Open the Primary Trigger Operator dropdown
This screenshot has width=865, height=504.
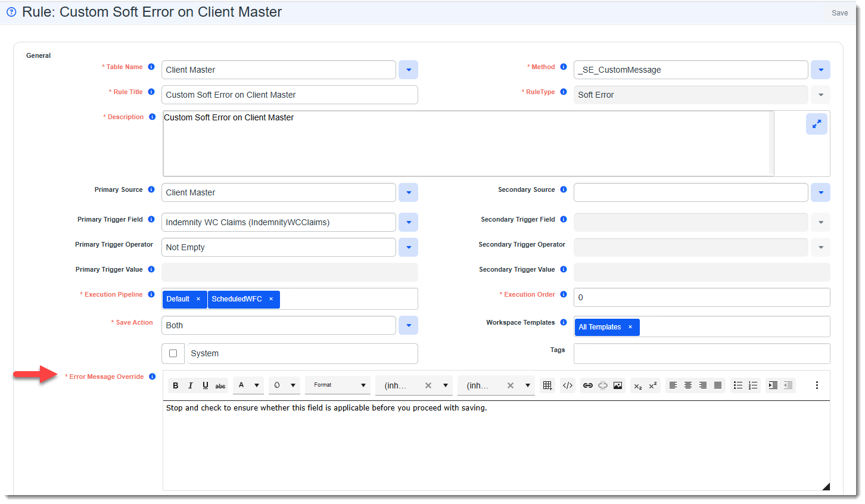(x=408, y=247)
